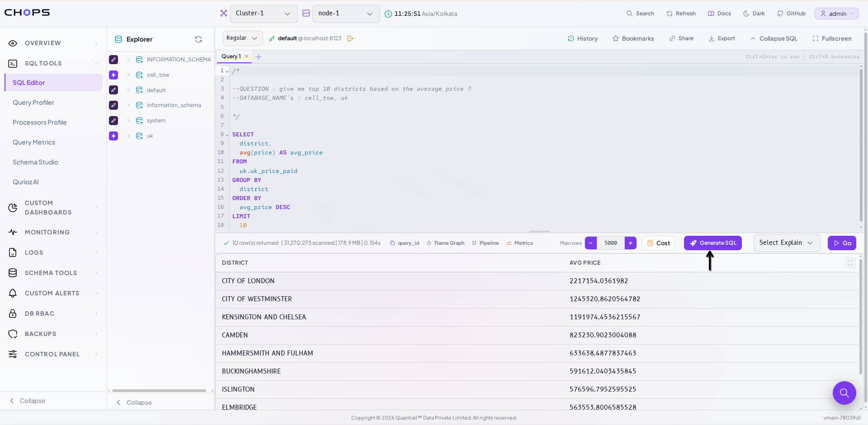Click the Cost button
Image resolution: width=868 pixels, height=425 pixels.
tap(658, 243)
